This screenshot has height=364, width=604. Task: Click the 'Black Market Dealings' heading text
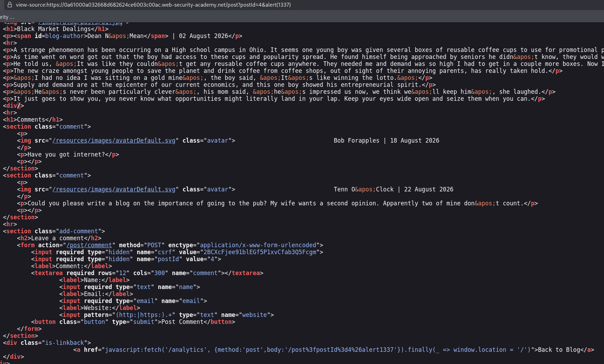(54, 29)
